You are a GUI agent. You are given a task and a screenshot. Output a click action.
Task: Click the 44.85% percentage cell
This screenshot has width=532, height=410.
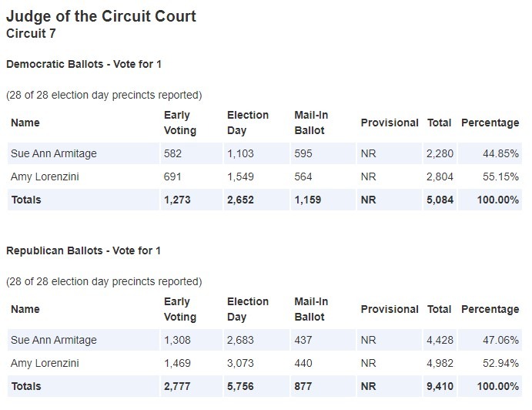(x=500, y=153)
